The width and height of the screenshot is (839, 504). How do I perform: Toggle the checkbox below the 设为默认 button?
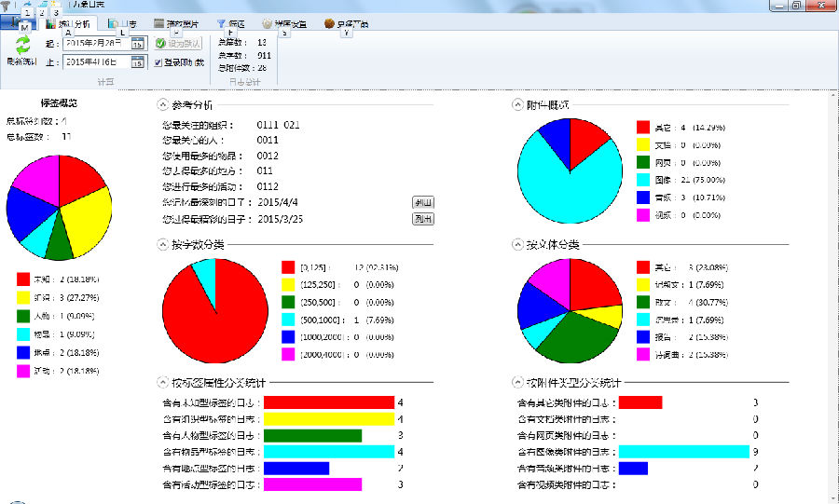158,62
